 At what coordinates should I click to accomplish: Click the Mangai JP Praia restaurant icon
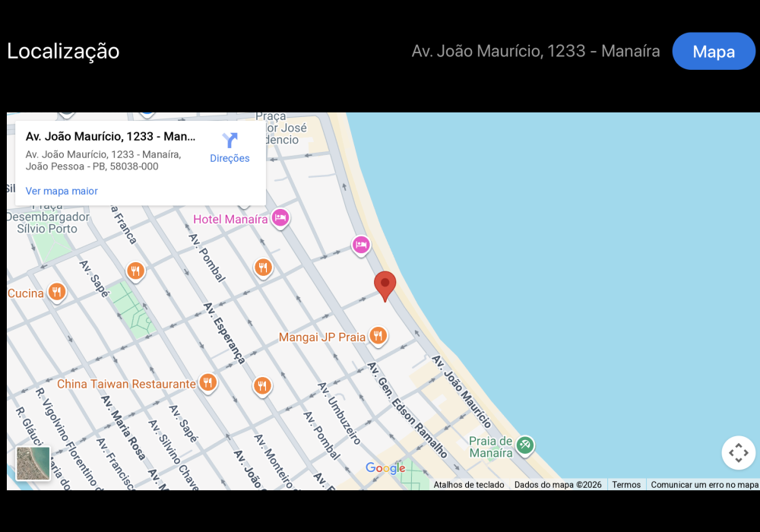click(x=378, y=335)
